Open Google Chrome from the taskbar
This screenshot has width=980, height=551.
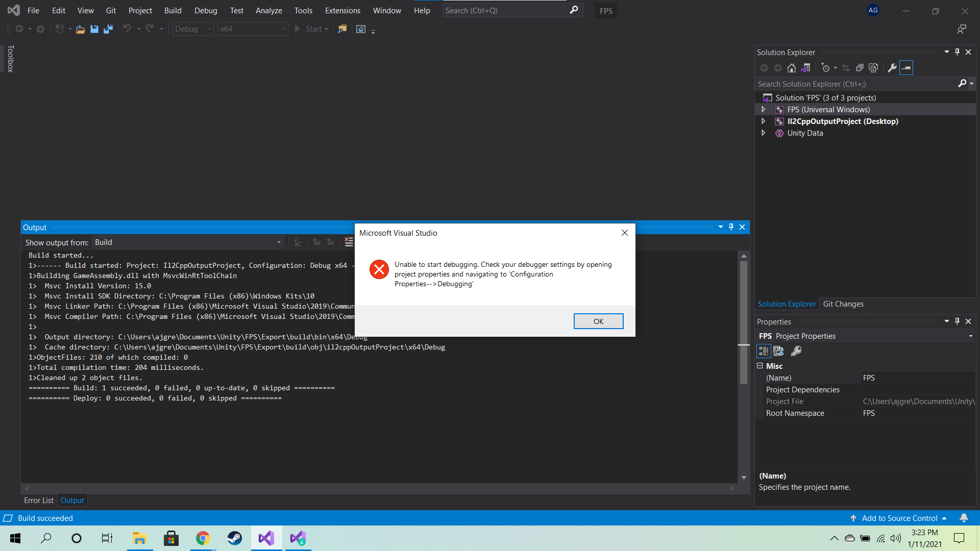(203, 538)
